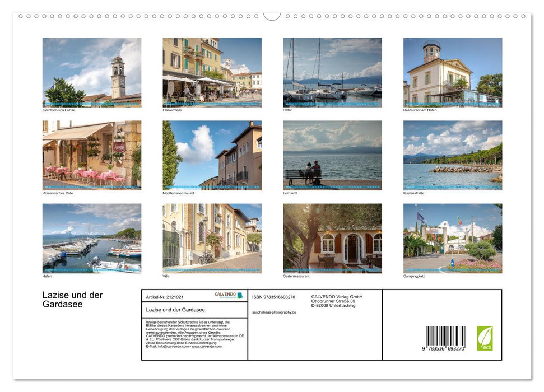The height and width of the screenshot is (392, 544).
Task: Open the saschahaas-photography.de link
Action: [x=274, y=312]
